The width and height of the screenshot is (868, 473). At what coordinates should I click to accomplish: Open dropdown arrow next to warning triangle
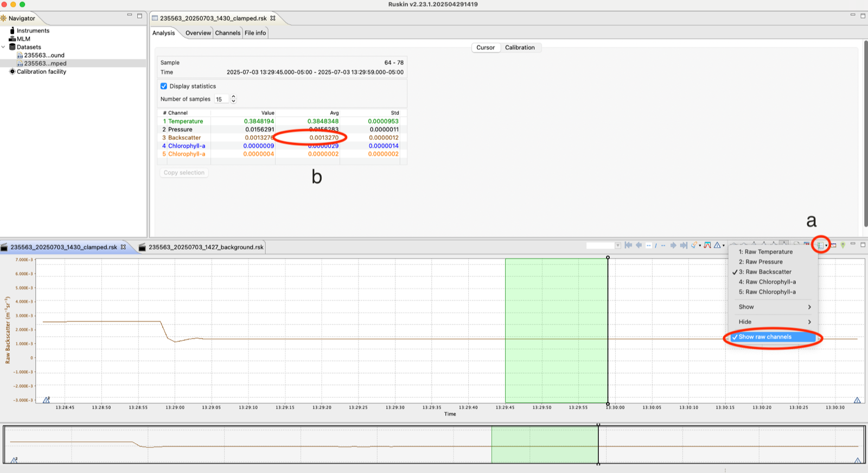click(x=723, y=245)
